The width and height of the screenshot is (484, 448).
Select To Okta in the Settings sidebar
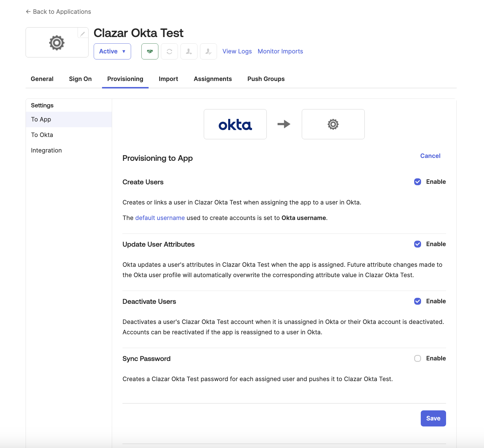point(42,135)
